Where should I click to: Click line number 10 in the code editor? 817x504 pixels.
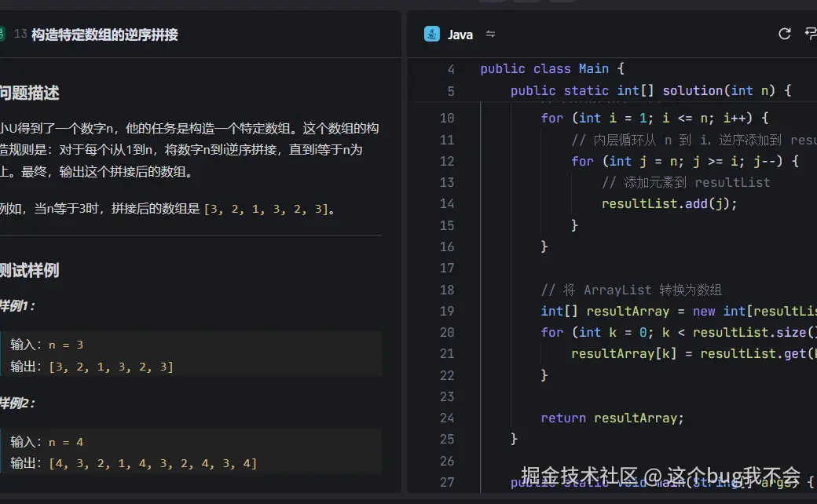[446, 118]
